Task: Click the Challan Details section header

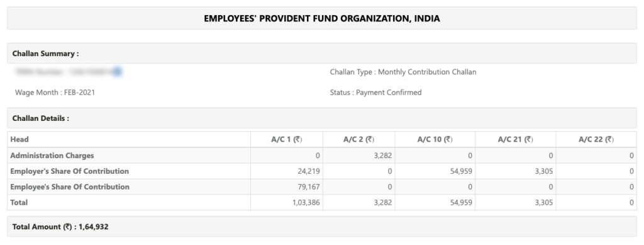Action: (x=41, y=118)
